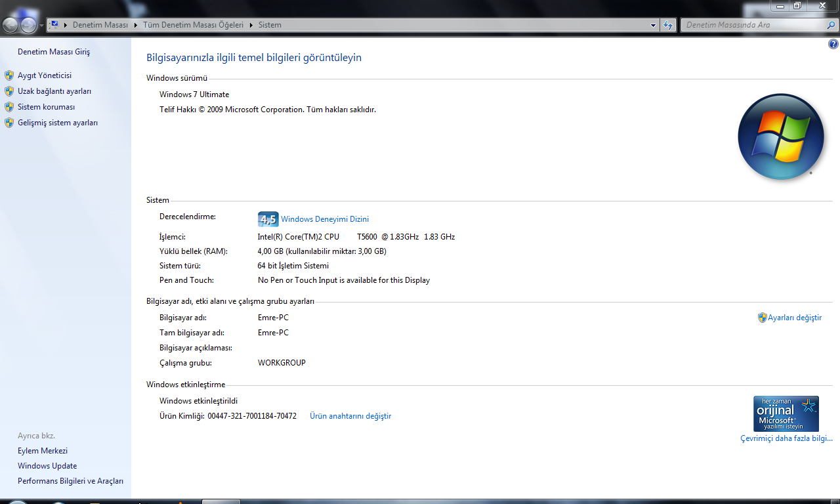The height and width of the screenshot is (504, 840).
Task: Open help with the blue question mark
Action: pos(833,45)
